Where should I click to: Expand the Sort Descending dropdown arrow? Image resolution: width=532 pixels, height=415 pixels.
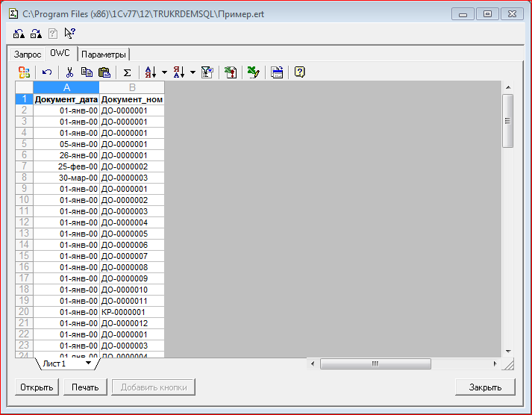point(193,72)
